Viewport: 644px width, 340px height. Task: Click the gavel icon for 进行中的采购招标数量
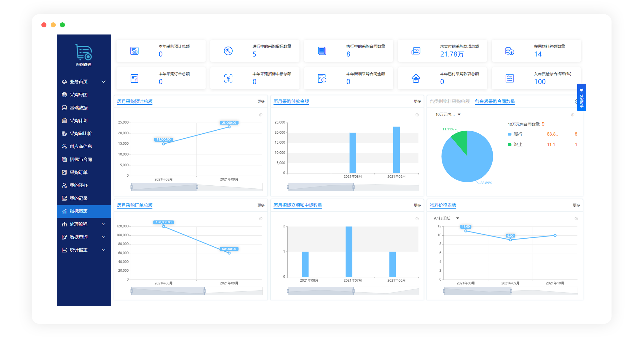(x=228, y=51)
